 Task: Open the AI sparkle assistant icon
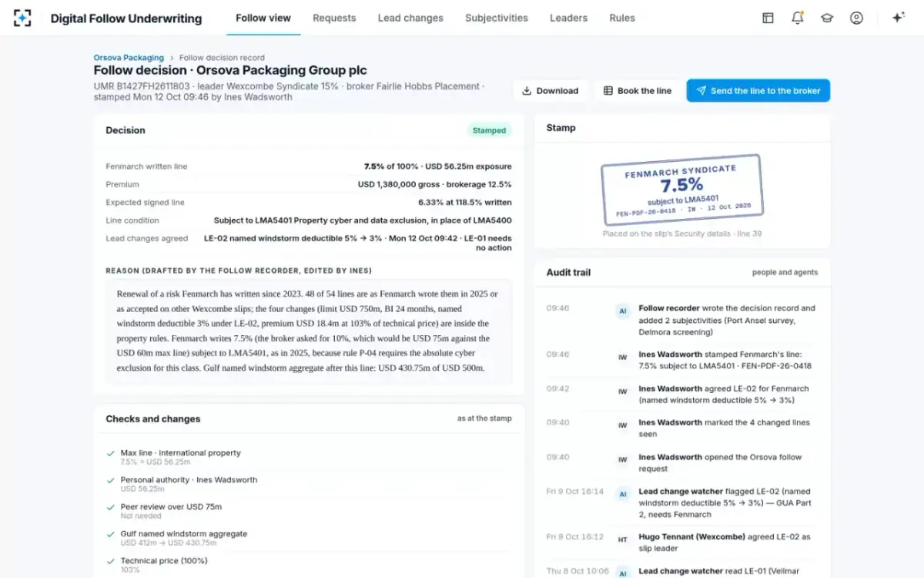click(x=898, y=18)
